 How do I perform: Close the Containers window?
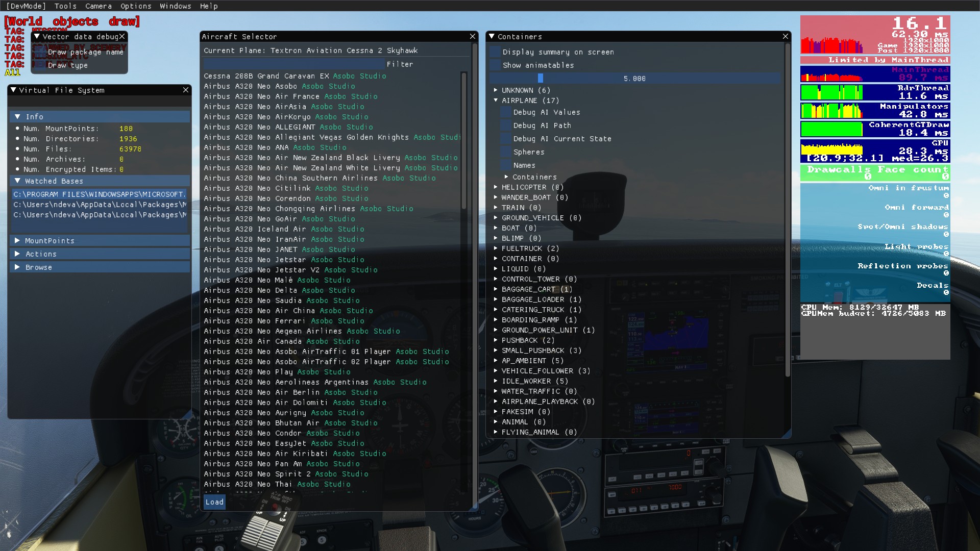[x=786, y=36]
